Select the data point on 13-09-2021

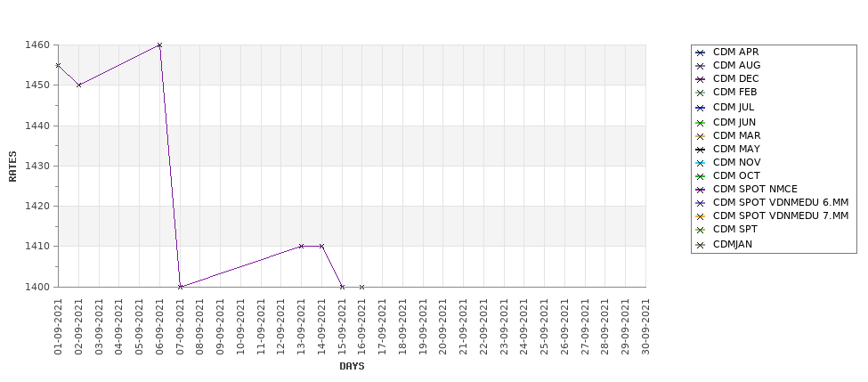301,246
